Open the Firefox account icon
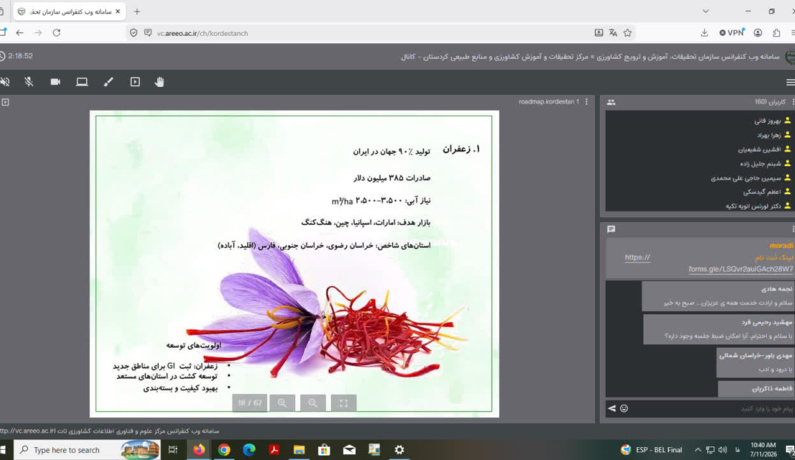This screenshot has width=795, height=460. click(x=758, y=33)
